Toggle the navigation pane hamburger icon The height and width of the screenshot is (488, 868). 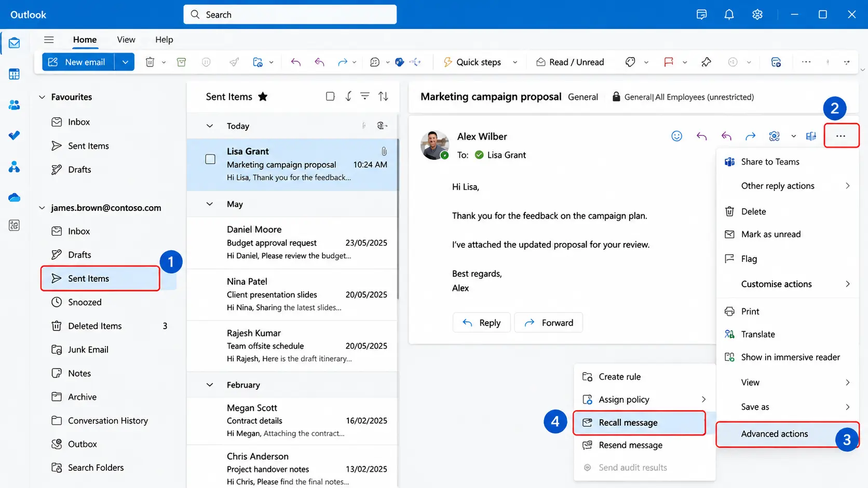[x=49, y=39]
